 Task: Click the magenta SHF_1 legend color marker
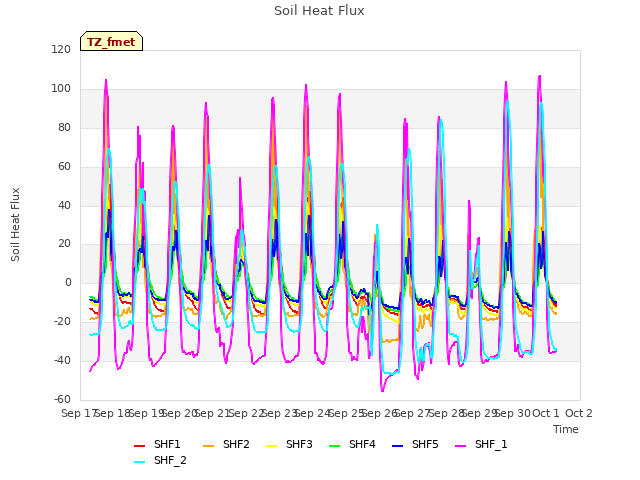[460, 446]
